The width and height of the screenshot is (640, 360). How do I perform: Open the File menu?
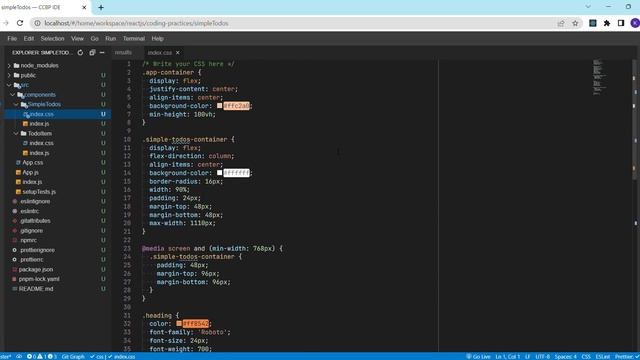coord(12,38)
